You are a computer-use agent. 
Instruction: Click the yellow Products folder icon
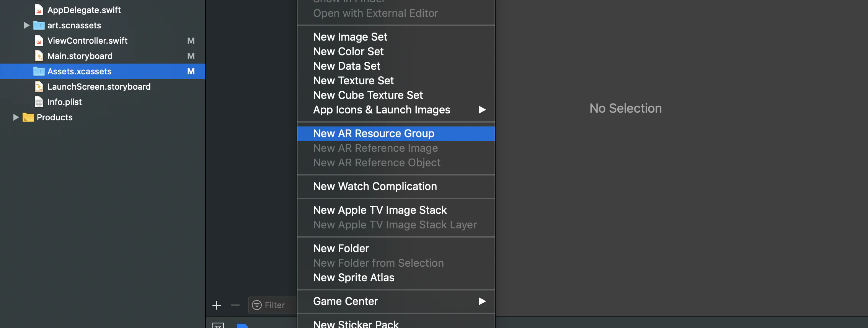pos(28,117)
